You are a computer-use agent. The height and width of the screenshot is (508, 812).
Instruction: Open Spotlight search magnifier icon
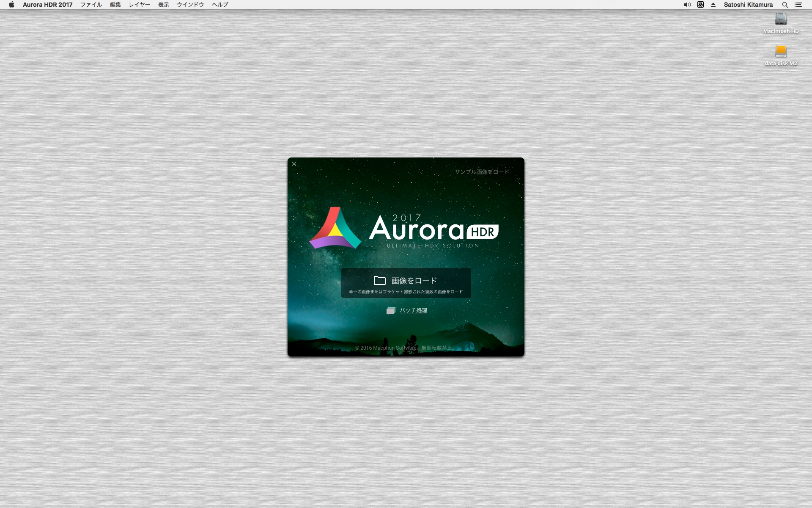click(x=785, y=5)
